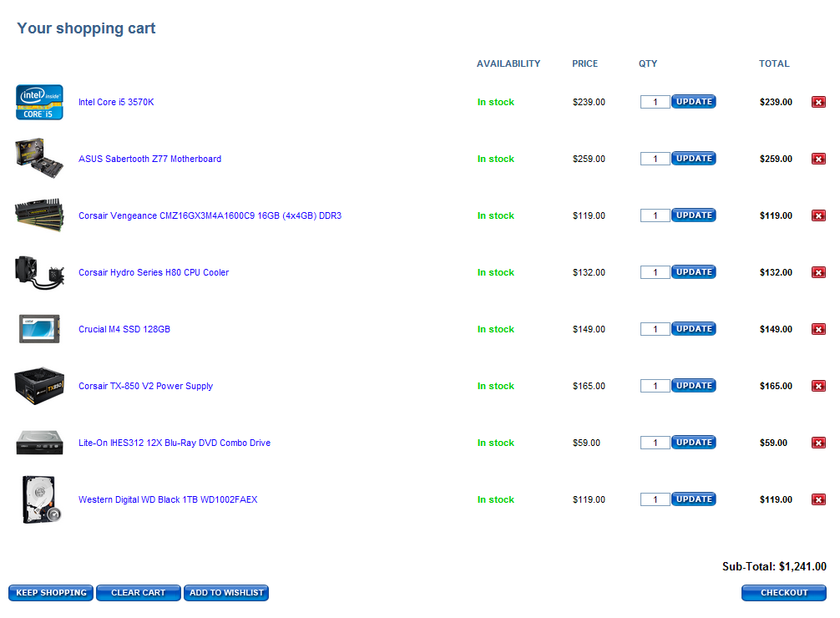Update quantity for Western Digital WD Black

[694, 499]
